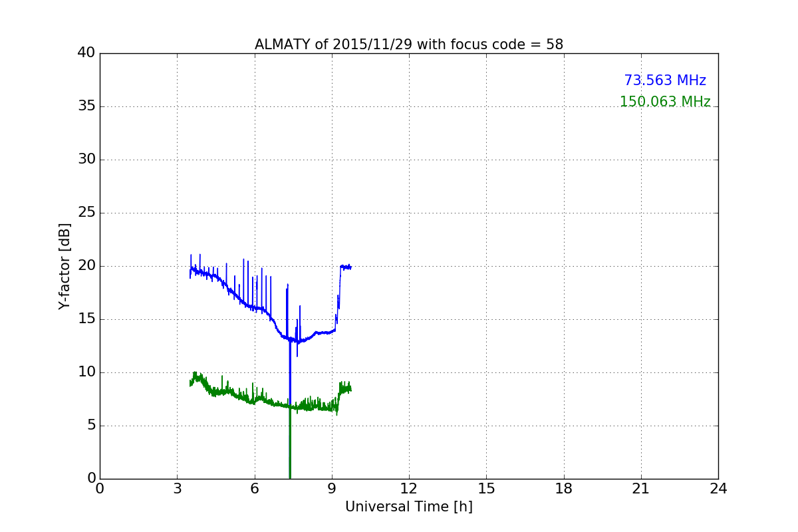
Task: Click the x-axis tick label 15
Action: [486, 489]
